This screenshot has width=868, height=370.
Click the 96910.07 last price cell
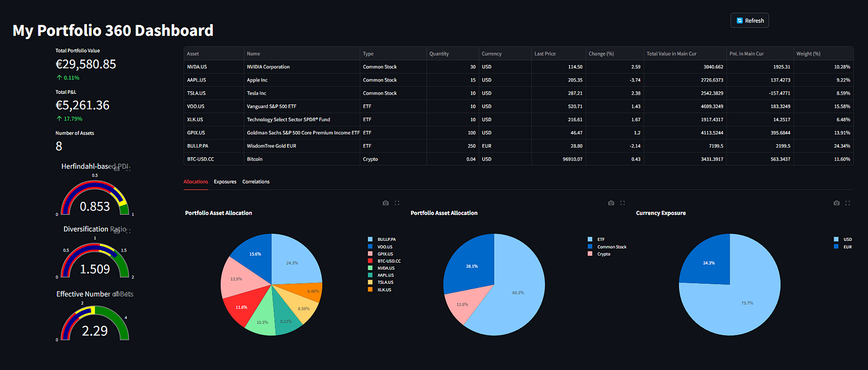(558, 159)
